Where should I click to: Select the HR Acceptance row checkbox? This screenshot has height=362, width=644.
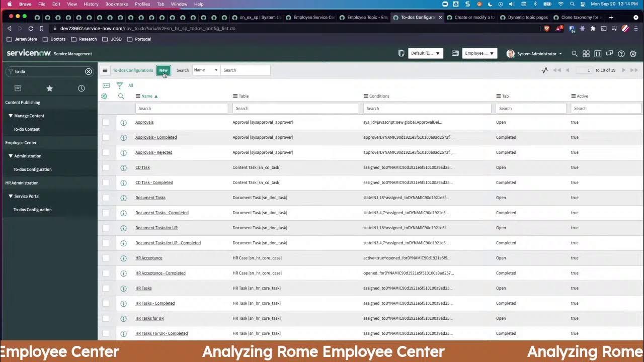tap(106, 258)
